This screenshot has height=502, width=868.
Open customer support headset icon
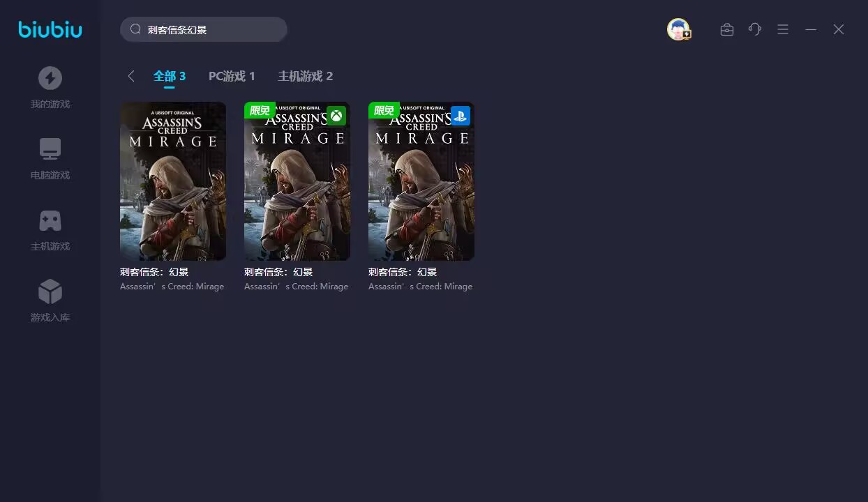coord(754,29)
